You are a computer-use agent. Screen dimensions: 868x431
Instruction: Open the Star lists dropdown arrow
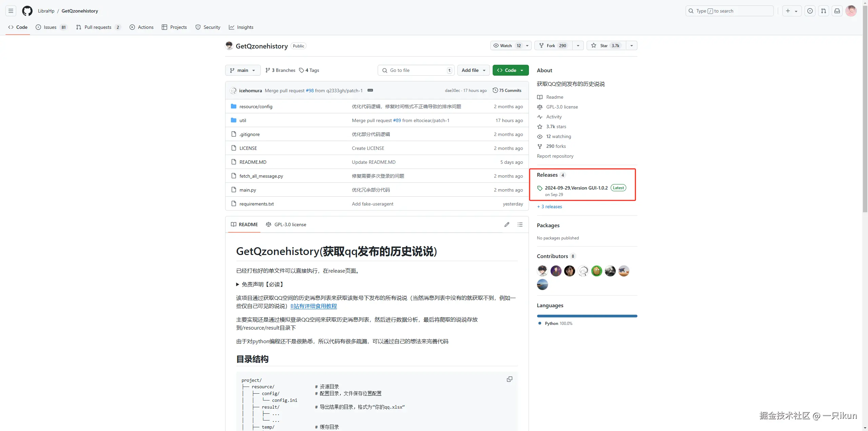[631, 45]
